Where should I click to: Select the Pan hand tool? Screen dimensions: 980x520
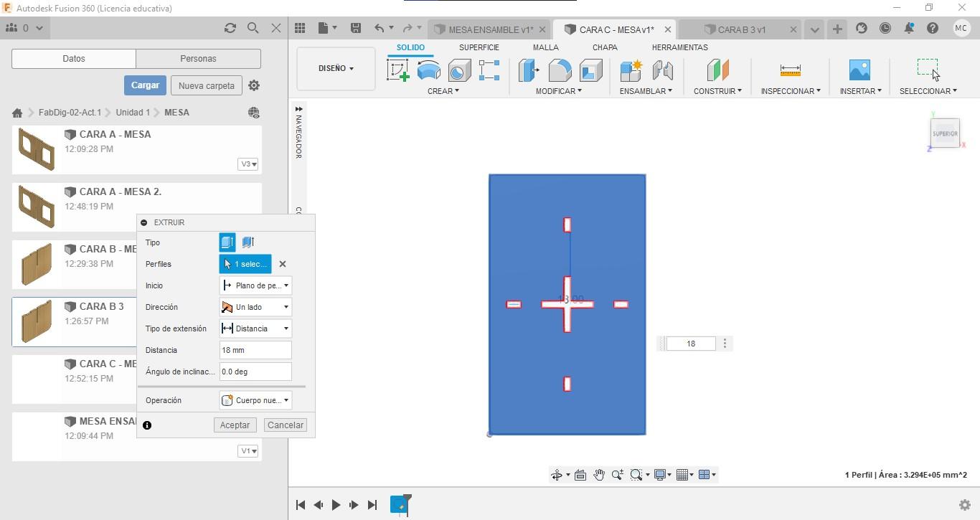pyautogui.click(x=598, y=475)
